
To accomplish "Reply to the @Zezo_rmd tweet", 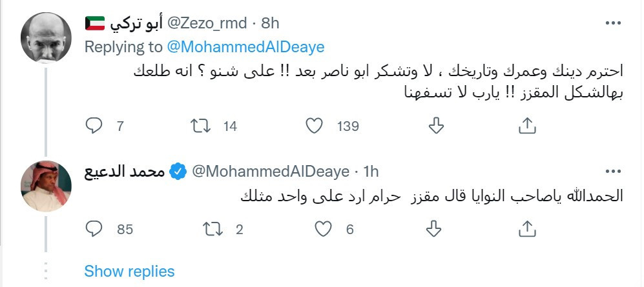I will (94, 126).
